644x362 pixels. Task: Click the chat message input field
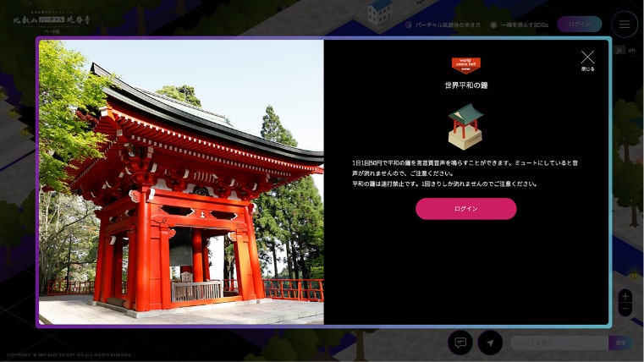559,343
